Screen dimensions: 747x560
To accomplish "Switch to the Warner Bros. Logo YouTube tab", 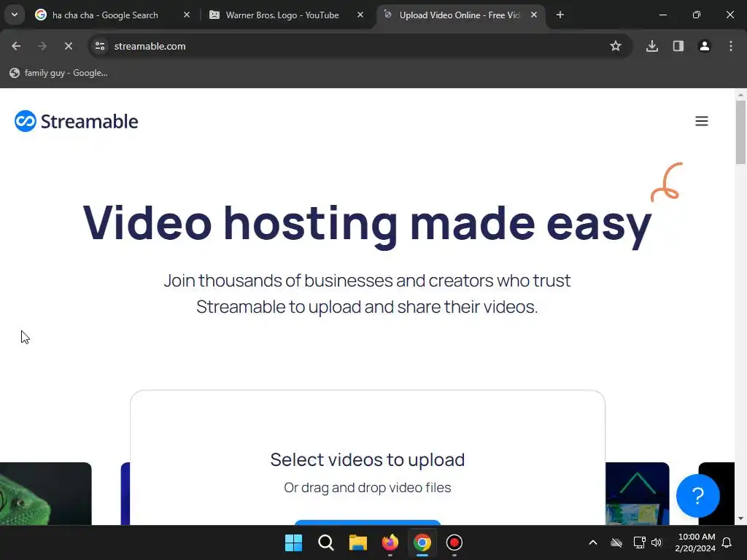I will point(282,15).
